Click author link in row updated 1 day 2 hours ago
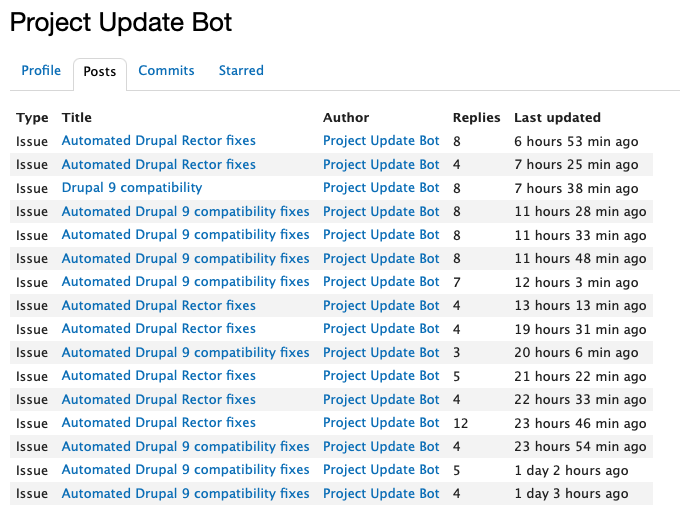The width and height of the screenshot is (680, 510). pyautogui.click(x=381, y=470)
